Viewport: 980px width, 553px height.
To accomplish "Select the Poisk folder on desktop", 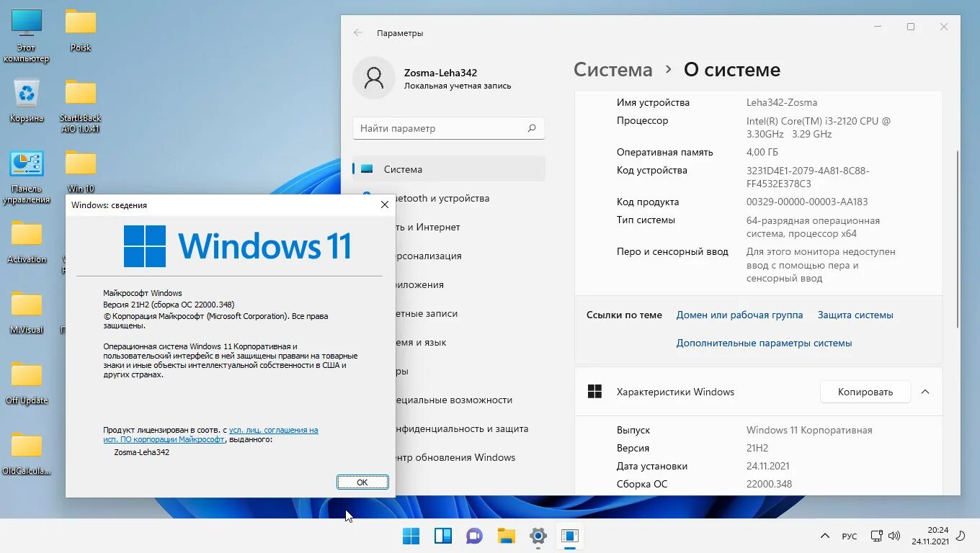I will click(x=81, y=30).
